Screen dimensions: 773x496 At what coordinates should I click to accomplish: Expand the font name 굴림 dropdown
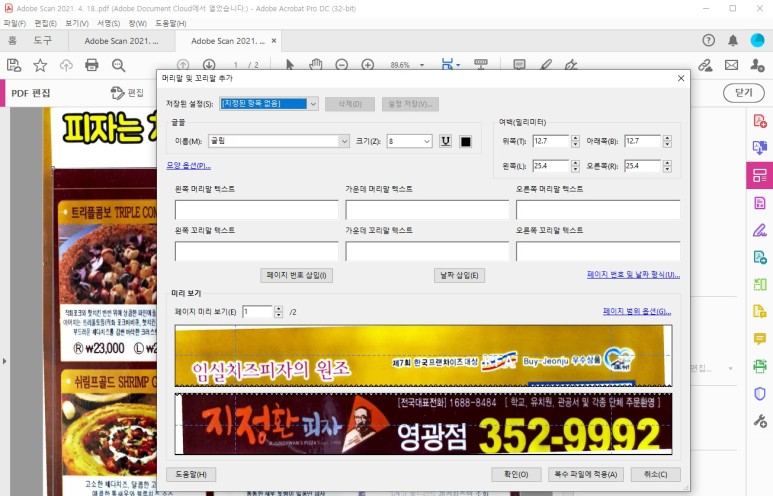pyautogui.click(x=344, y=142)
